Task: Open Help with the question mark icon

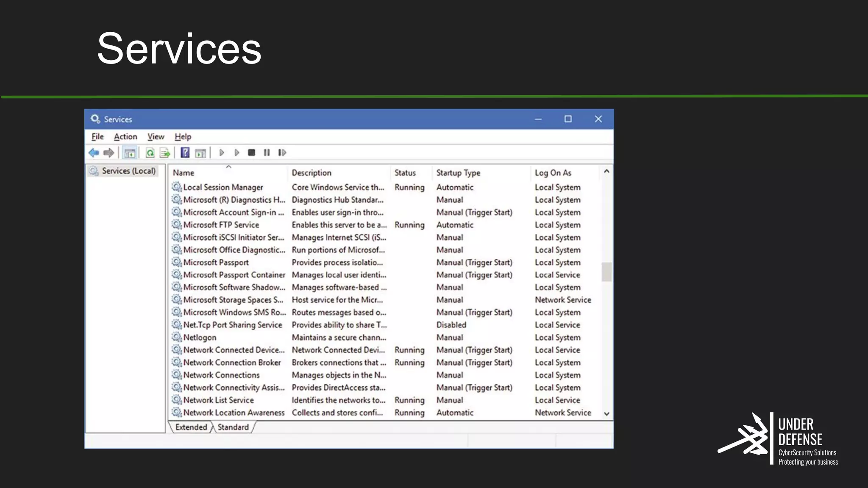Action: (x=185, y=152)
